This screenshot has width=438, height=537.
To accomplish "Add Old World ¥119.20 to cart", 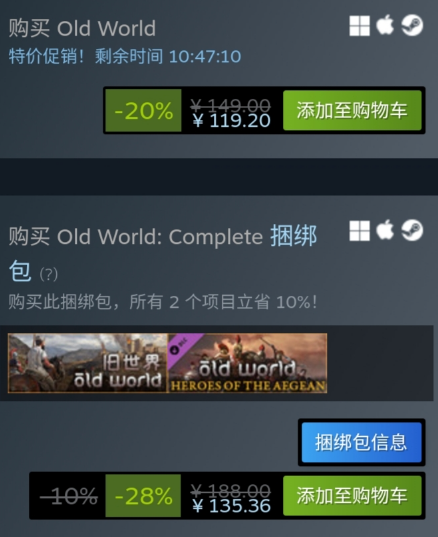I will pyautogui.click(x=352, y=110).
